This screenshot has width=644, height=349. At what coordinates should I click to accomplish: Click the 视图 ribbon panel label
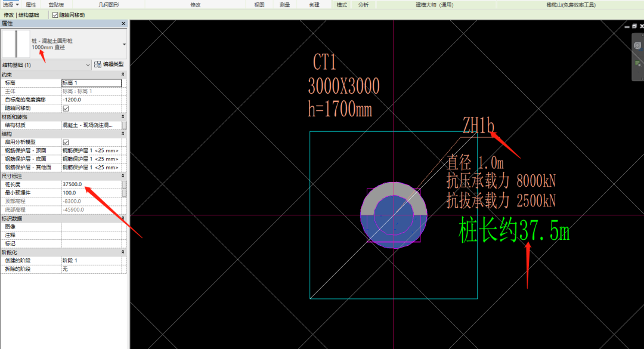tap(259, 5)
